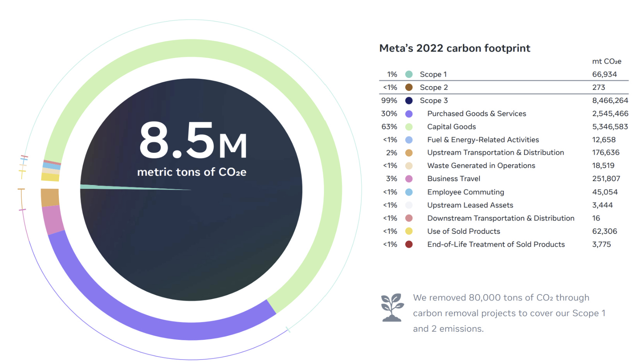Click the 'mt CO₂e' column header
This screenshot has height=363, width=644.
606,61
